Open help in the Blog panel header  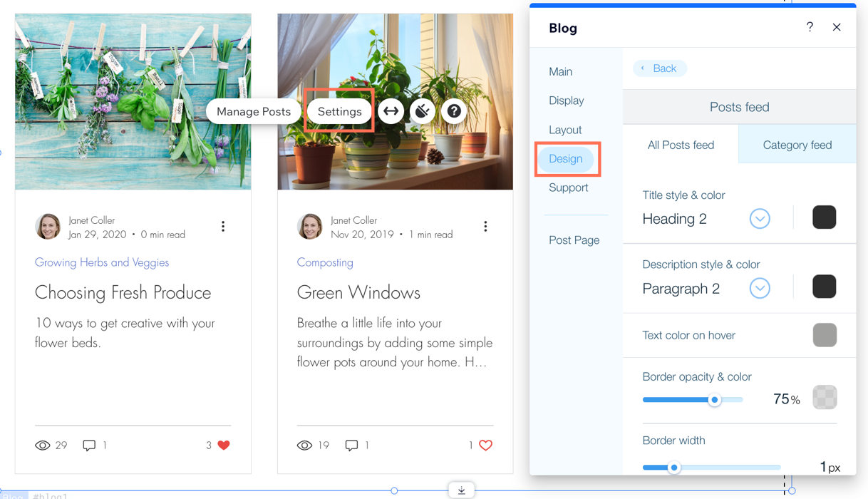point(810,27)
